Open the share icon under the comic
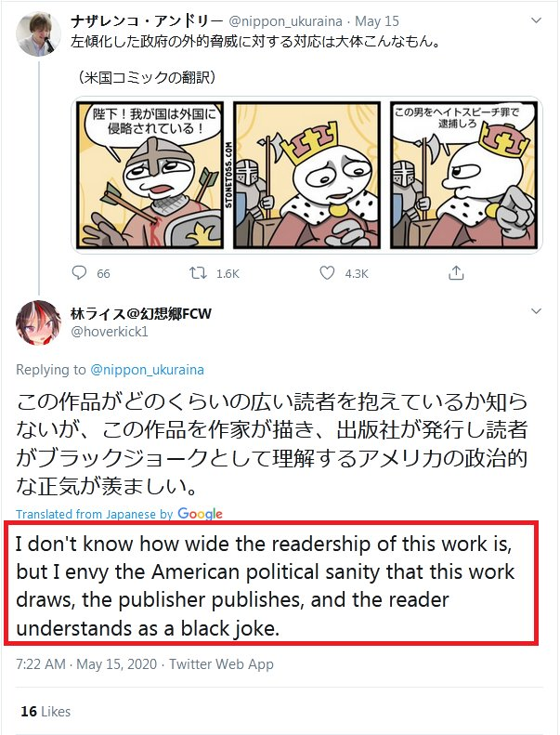The image size is (560, 735). pyautogui.click(x=456, y=272)
